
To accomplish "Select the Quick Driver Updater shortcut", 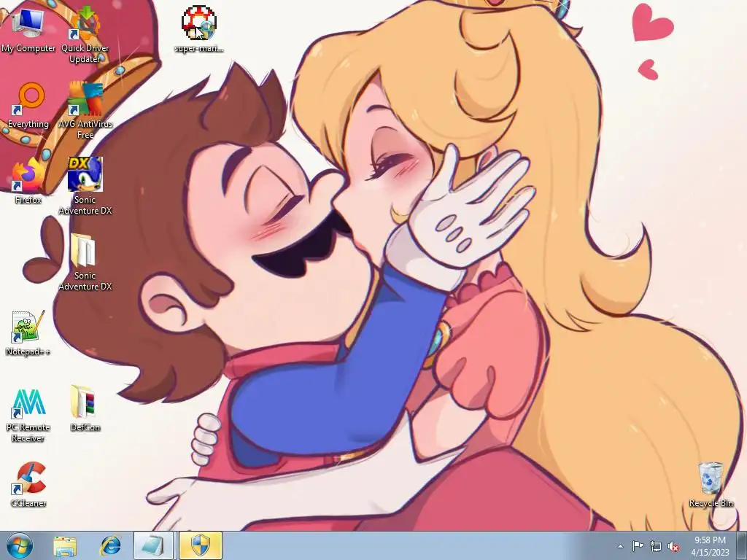I will click(85, 34).
